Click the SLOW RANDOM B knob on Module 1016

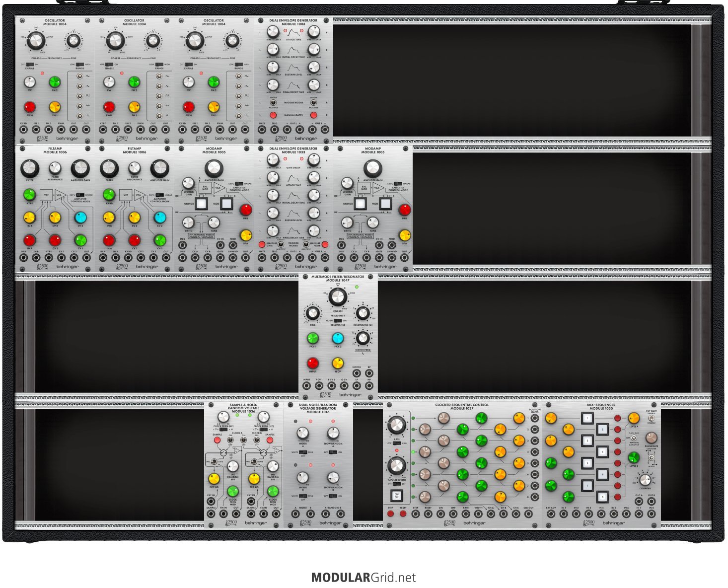point(333,477)
